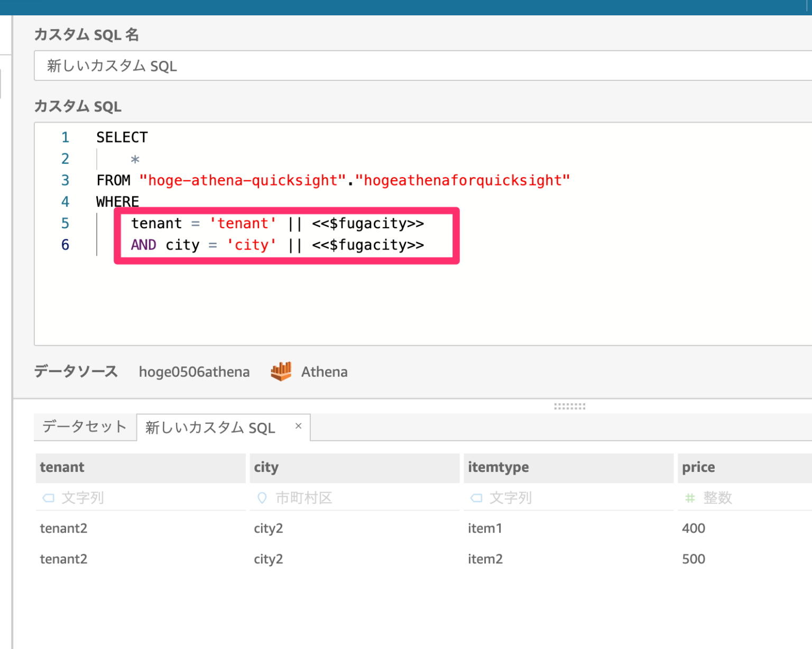Image resolution: width=812 pixels, height=649 pixels.
Task: Click the string type icon under itemtype
Action: (476, 497)
